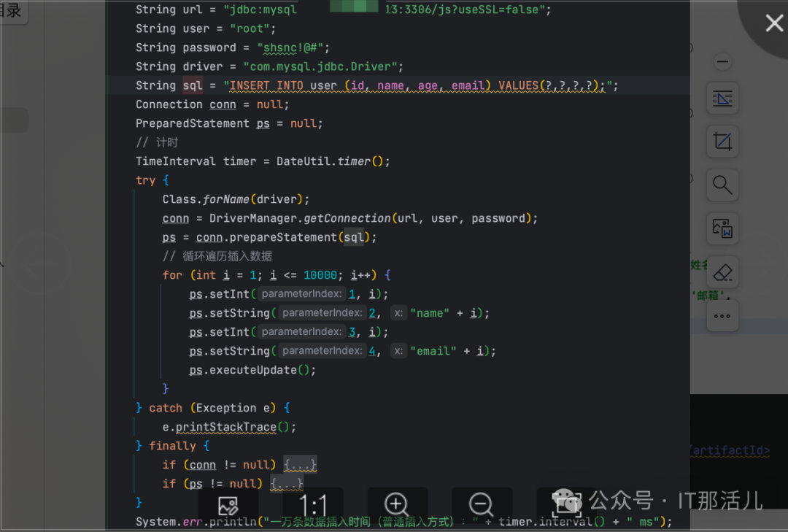Click the "email" + i setString line

(x=342, y=351)
